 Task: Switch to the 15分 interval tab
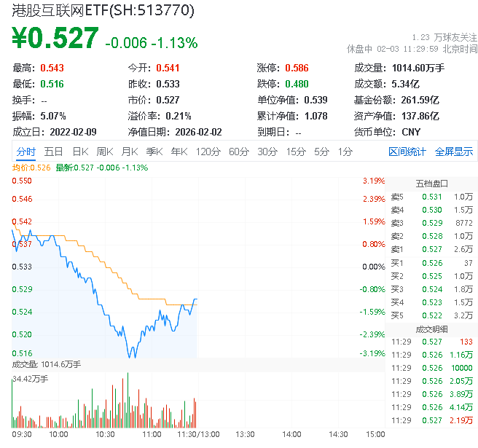296,152
